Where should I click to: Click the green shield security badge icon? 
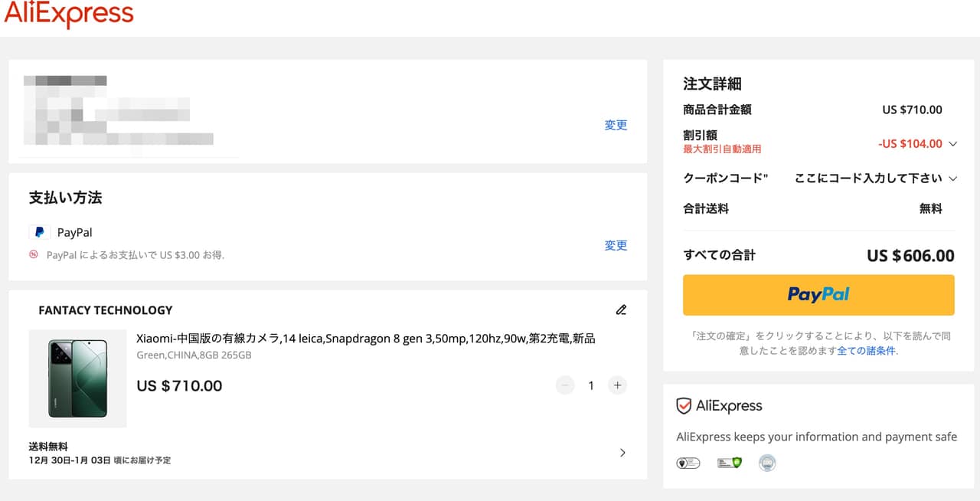[729, 463]
